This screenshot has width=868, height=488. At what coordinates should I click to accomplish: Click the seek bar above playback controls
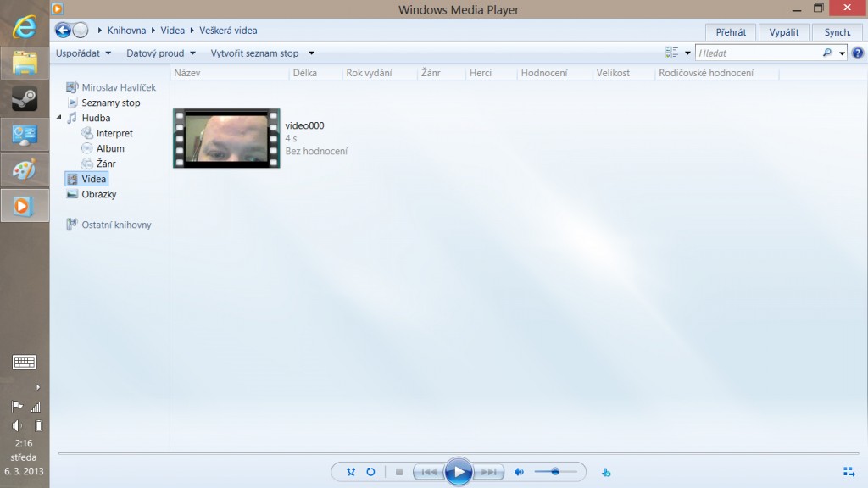[x=459, y=454]
